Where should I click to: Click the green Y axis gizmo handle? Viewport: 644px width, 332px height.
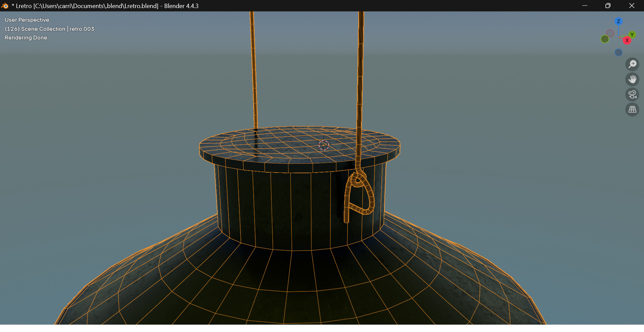(632, 35)
